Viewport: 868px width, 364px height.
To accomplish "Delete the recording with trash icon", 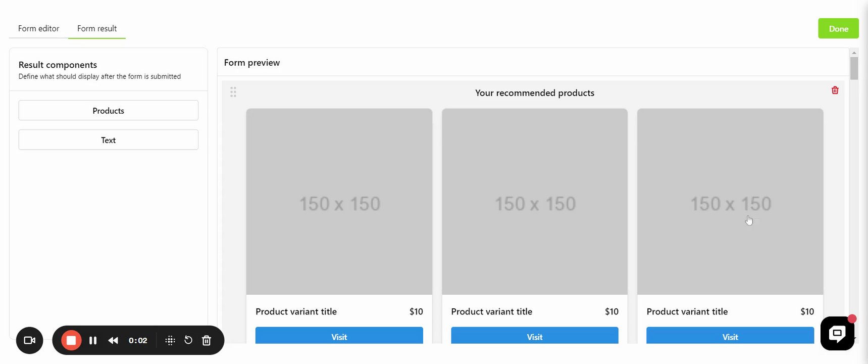I will point(207,340).
